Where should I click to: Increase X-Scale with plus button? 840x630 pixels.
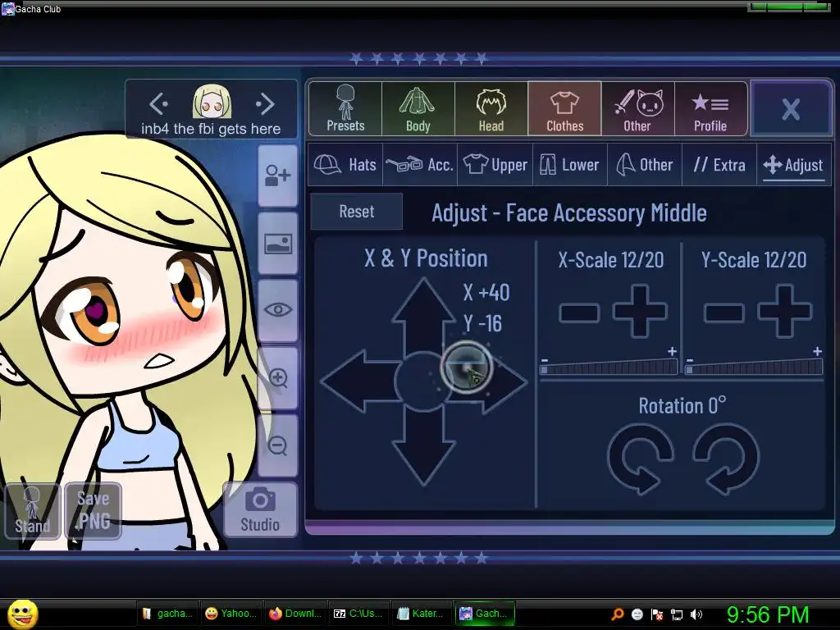(x=640, y=311)
